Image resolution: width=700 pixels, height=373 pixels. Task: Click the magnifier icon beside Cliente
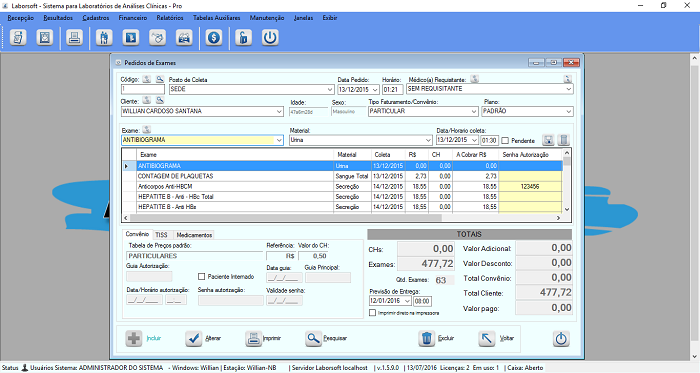160,100
